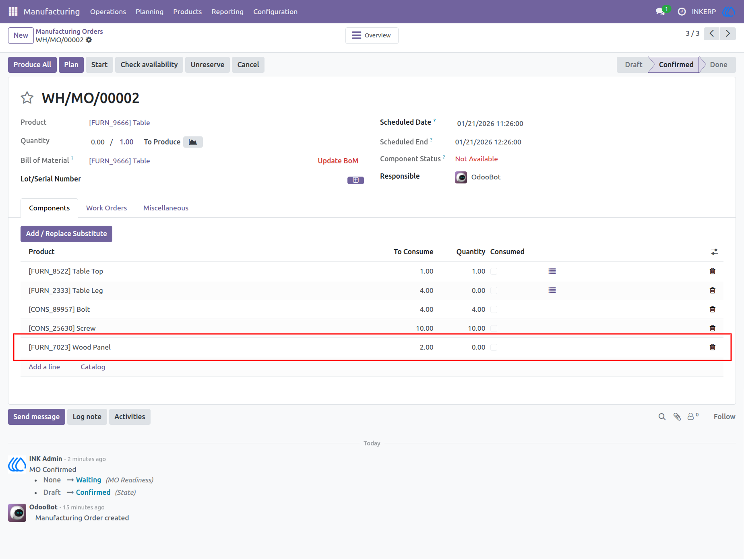
Task: Go to next record arrow
Action: [728, 33]
